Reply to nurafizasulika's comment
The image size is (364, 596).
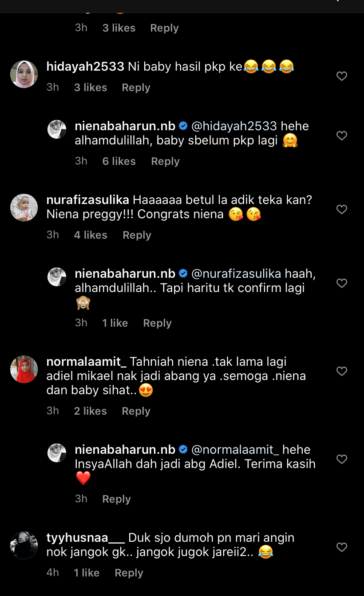137,235
